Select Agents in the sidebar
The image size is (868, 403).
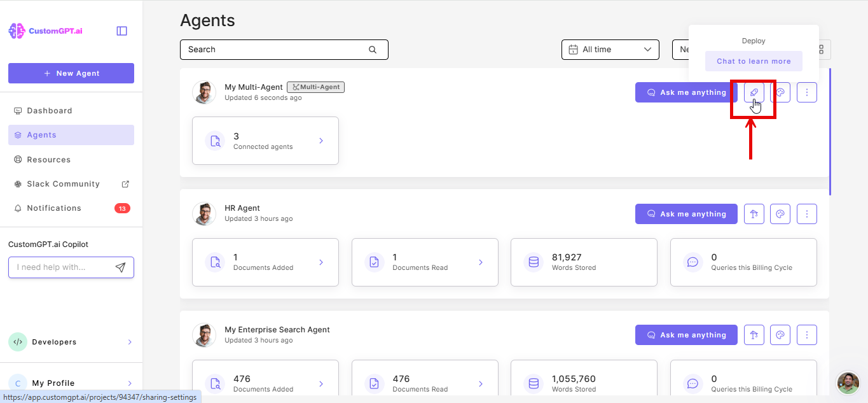click(x=71, y=135)
